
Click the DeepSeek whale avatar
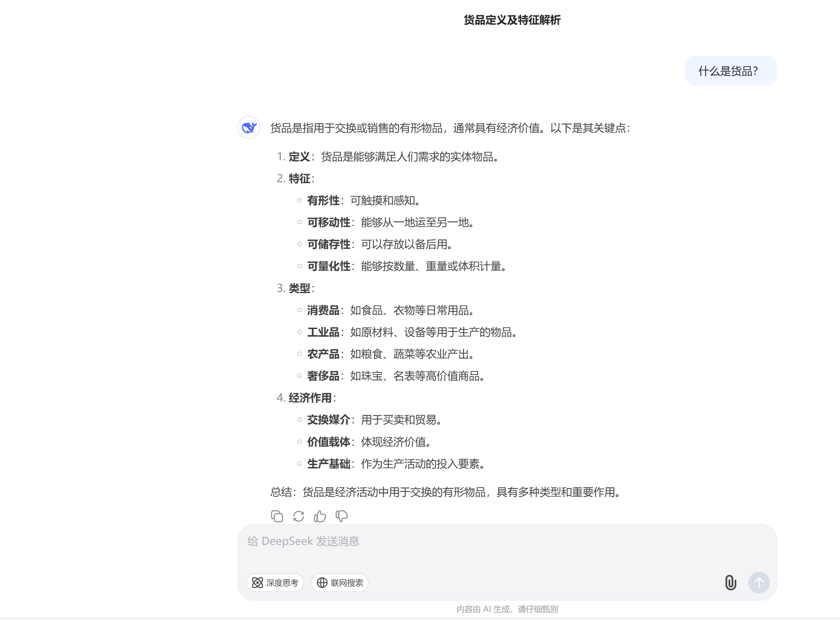coord(249,128)
